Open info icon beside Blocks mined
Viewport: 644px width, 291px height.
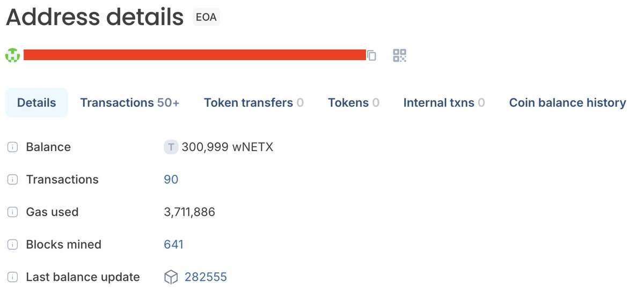[12, 245]
